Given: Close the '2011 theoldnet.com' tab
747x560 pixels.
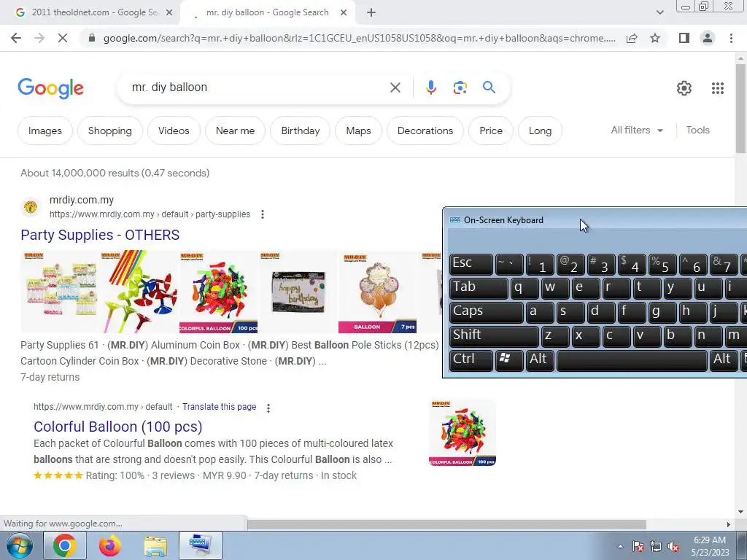Looking at the screenshot, I should pyautogui.click(x=169, y=12).
